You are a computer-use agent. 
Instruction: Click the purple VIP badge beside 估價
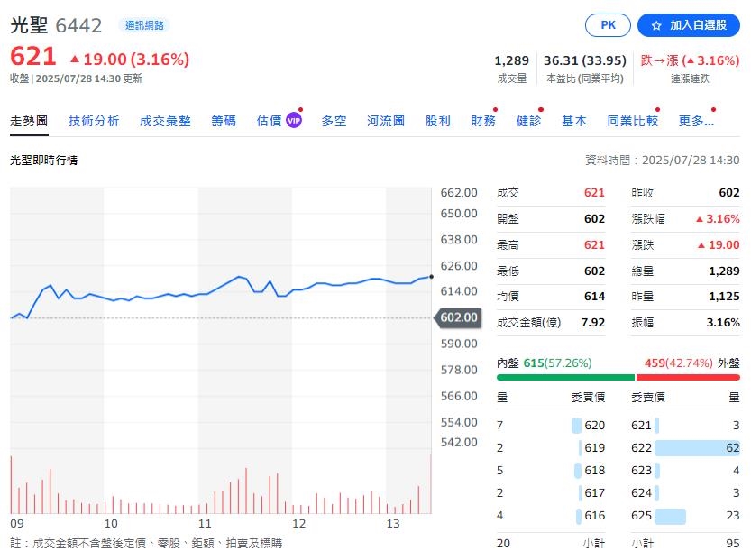click(294, 121)
